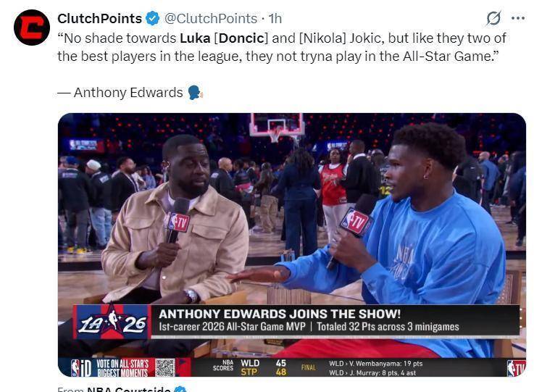The width and height of the screenshot is (534, 392).
Task: Open the 1h post timestamp
Action: point(275,18)
